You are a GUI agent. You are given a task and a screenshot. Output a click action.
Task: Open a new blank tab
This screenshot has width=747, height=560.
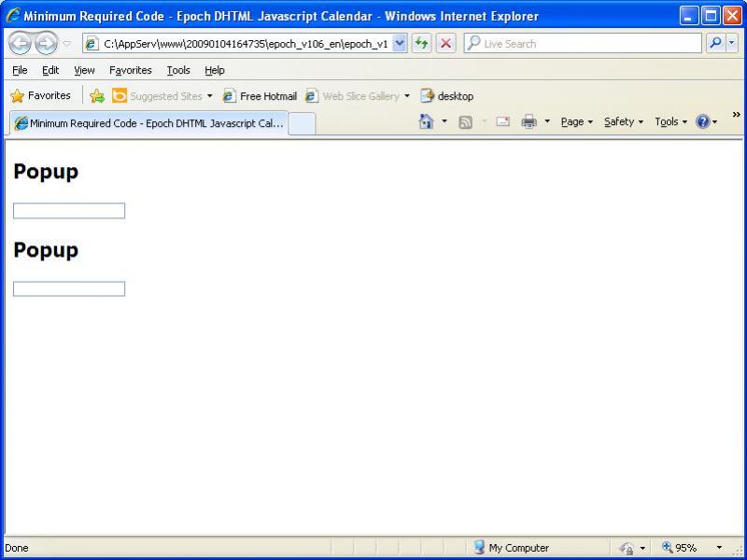pyautogui.click(x=302, y=124)
